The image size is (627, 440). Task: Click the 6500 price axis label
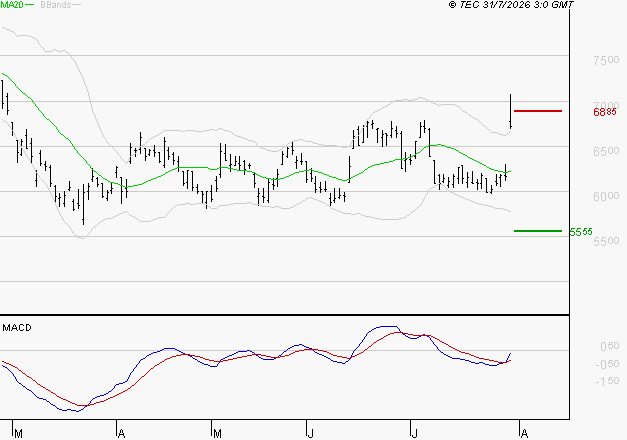[606, 151]
